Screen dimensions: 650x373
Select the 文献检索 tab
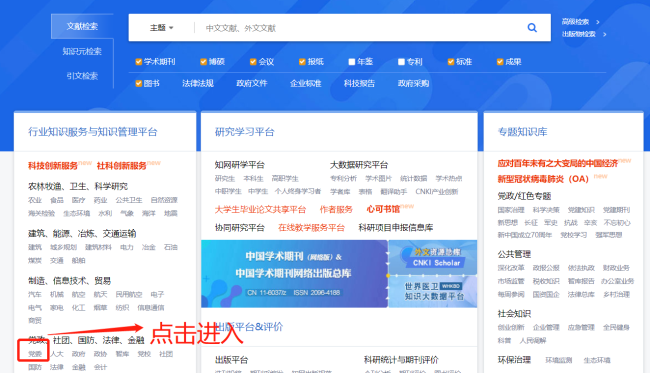tap(82, 26)
